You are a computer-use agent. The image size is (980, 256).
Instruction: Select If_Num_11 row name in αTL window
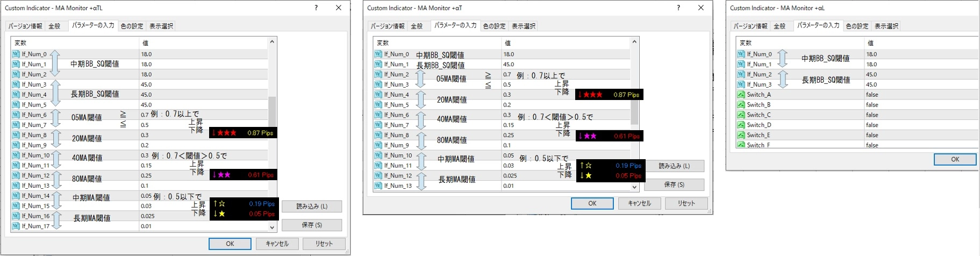[35, 166]
